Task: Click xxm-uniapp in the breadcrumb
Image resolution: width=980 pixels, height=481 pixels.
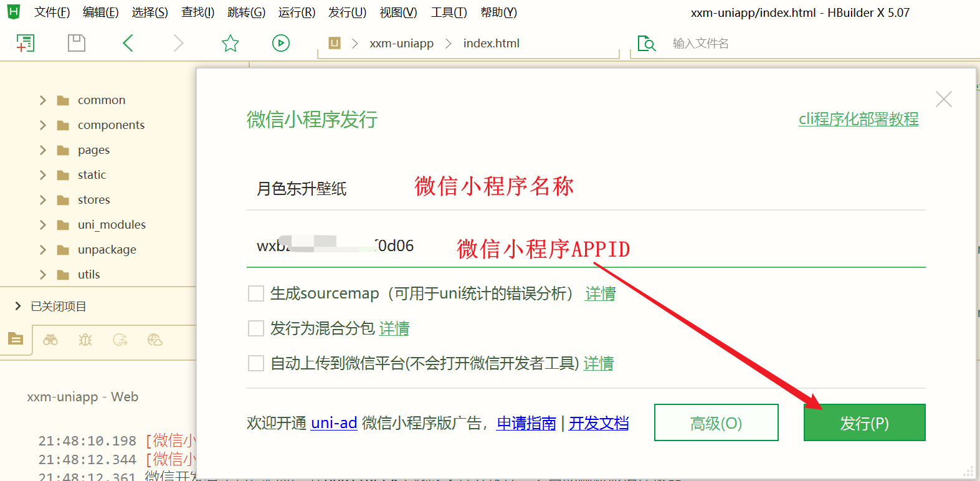Action: pos(402,44)
